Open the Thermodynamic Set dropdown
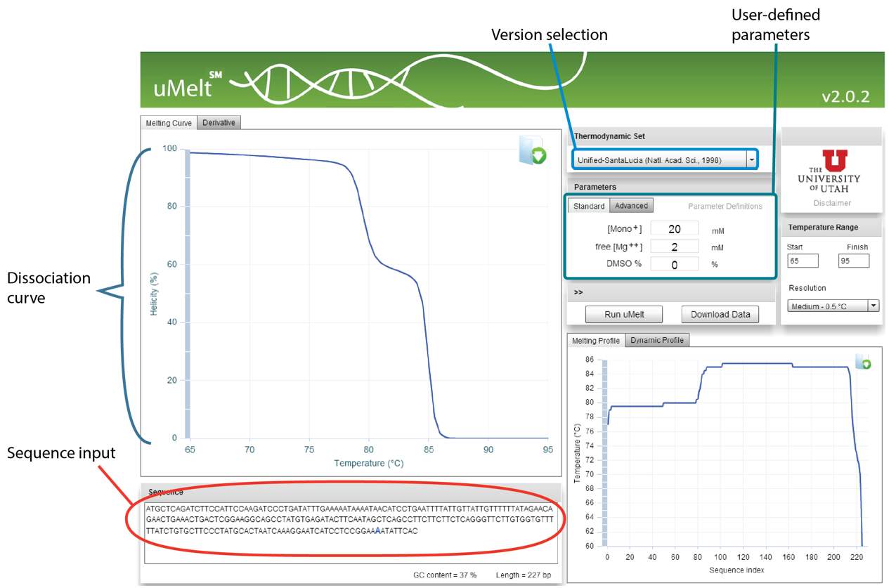Image resolution: width=896 pixels, height=588 pixels. click(665, 160)
